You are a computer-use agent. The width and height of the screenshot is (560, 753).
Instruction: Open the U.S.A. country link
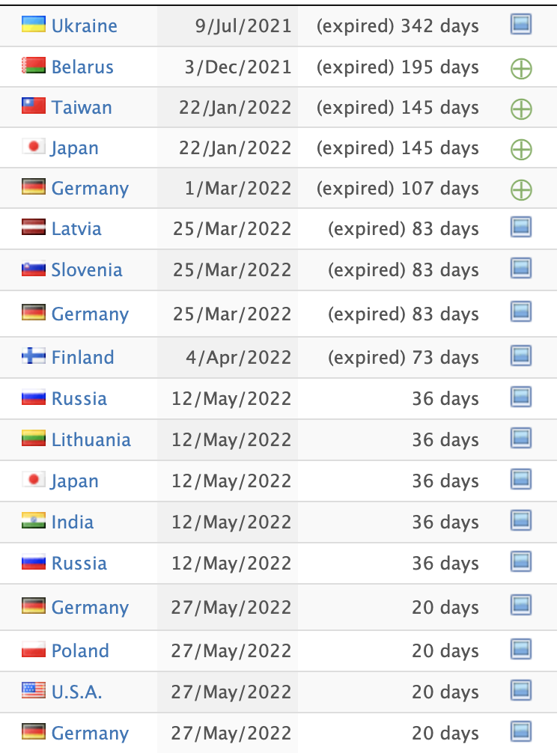tap(76, 692)
